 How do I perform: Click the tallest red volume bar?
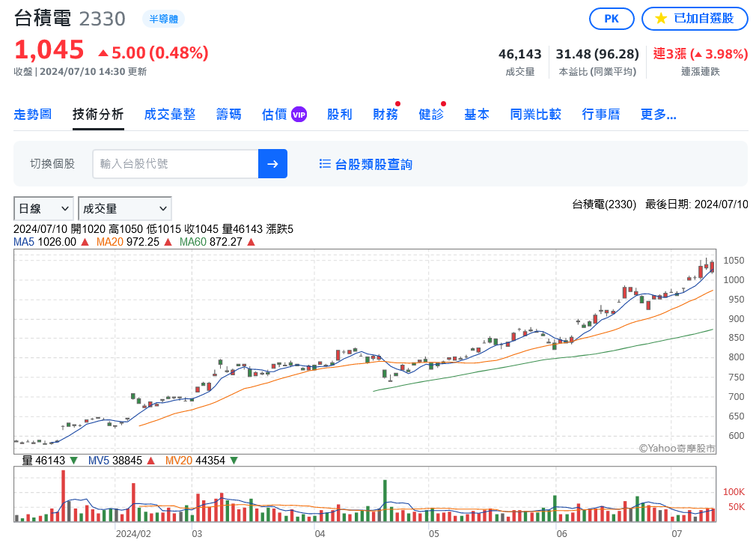pyautogui.click(x=63, y=496)
